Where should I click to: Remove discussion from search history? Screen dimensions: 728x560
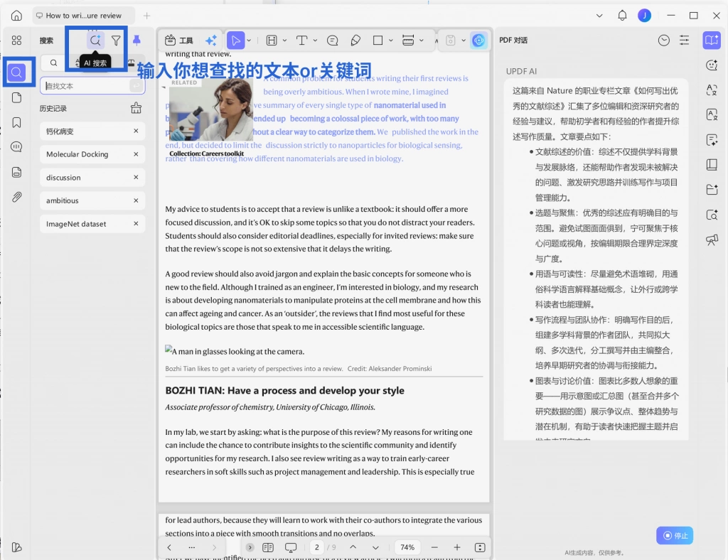[x=136, y=177]
